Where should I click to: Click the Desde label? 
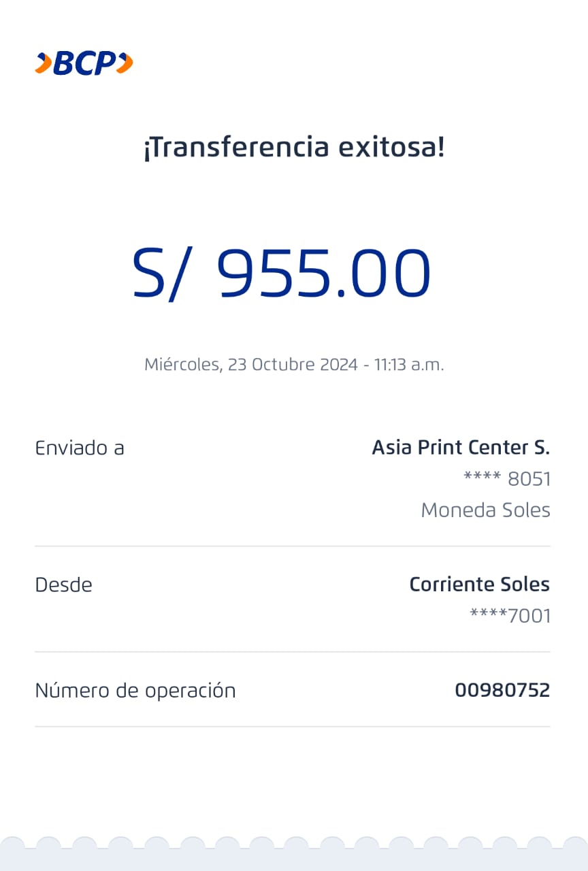tap(63, 585)
